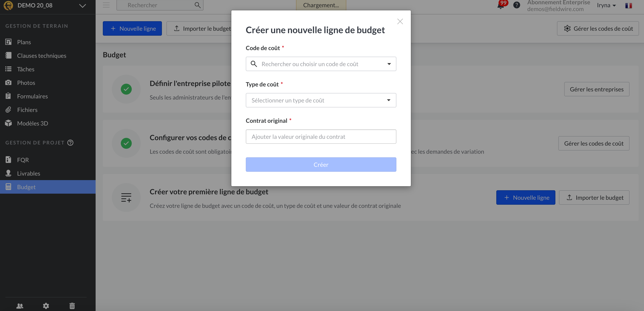644x311 pixels.
Task: Open the Iryna user menu
Action: click(x=606, y=5)
